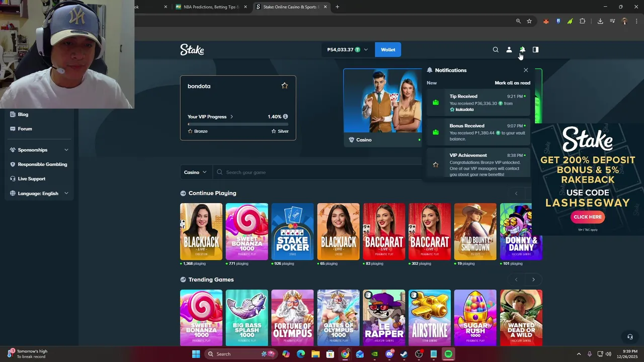Image resolution: width=644 pixels, height=362 pixels.
Task: Open Sweet Bonanza 1000 in Continue Playing
Action: (x=247, y=232)
